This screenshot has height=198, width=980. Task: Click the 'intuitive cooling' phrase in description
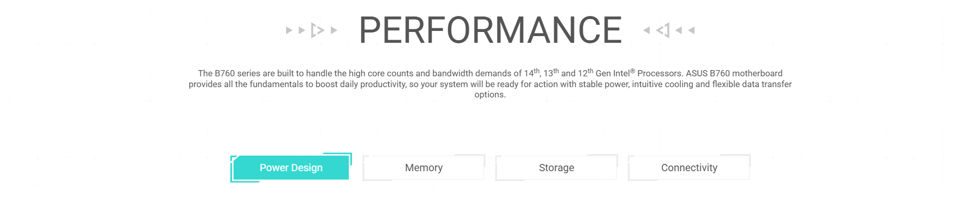[x=662, y=84]
